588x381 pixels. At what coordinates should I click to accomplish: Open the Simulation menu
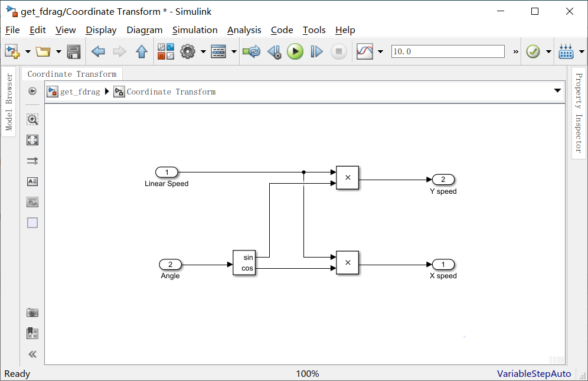click(x=195, y=30)
